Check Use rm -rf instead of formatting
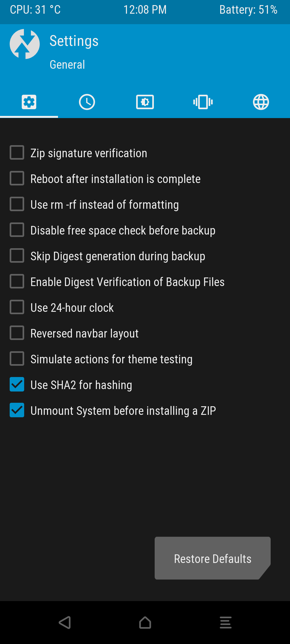This screenshot has width=290, height=644. pos(17,204)
